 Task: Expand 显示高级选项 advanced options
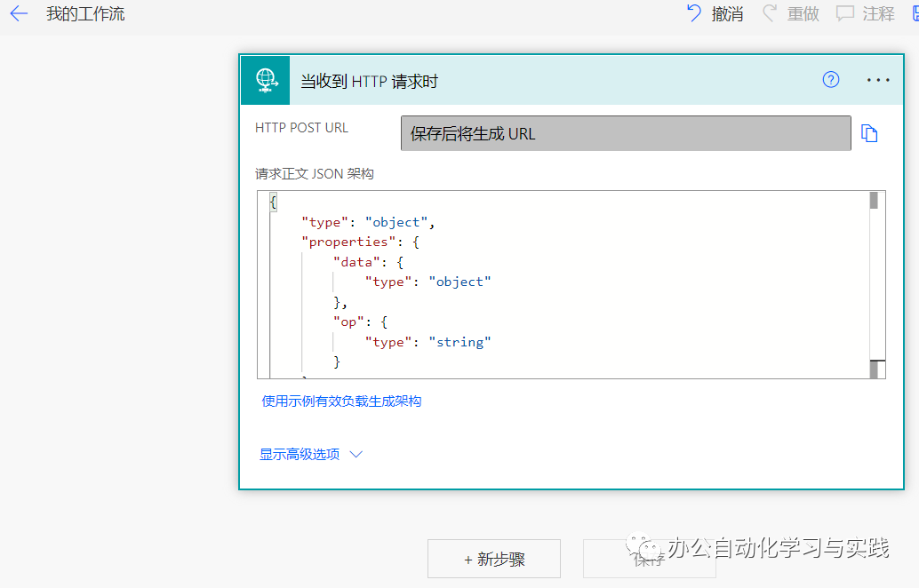coord(300,454)
